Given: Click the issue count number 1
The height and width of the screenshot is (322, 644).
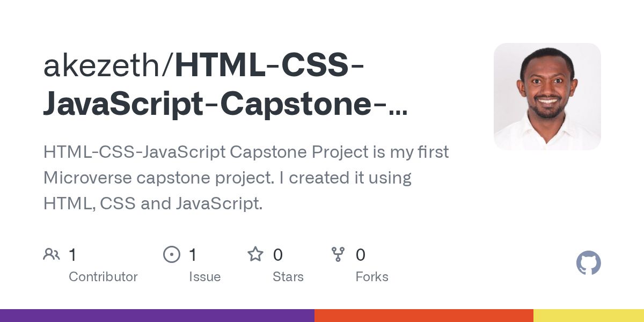Looking at the screenshot, I should click(x=193, y=255).
